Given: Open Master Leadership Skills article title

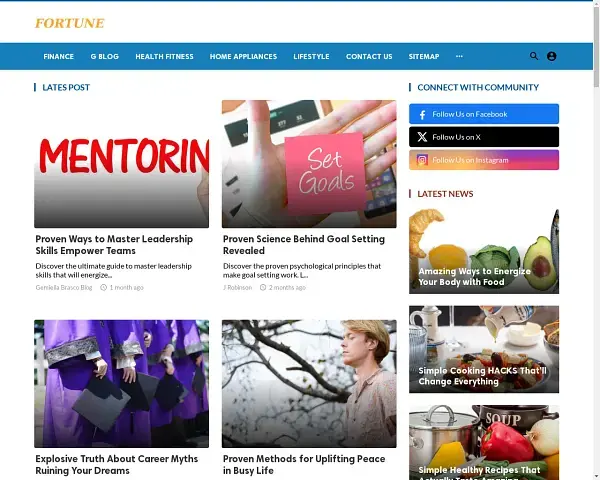Looking at the screenshot, I should point(114,245).
